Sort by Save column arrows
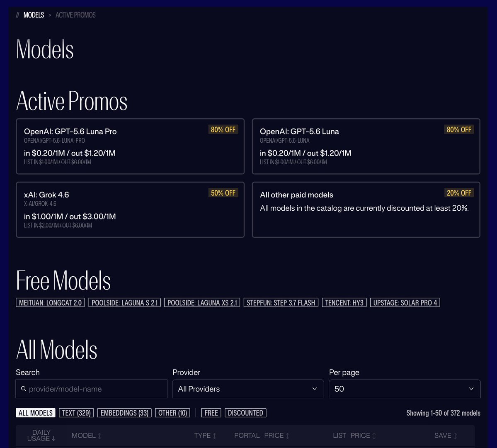 tap(455, 436)
